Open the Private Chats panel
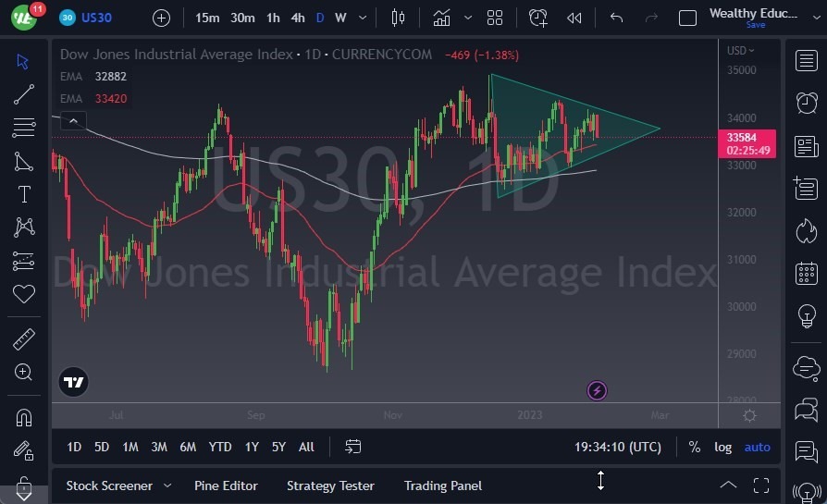 pos(807,410)
